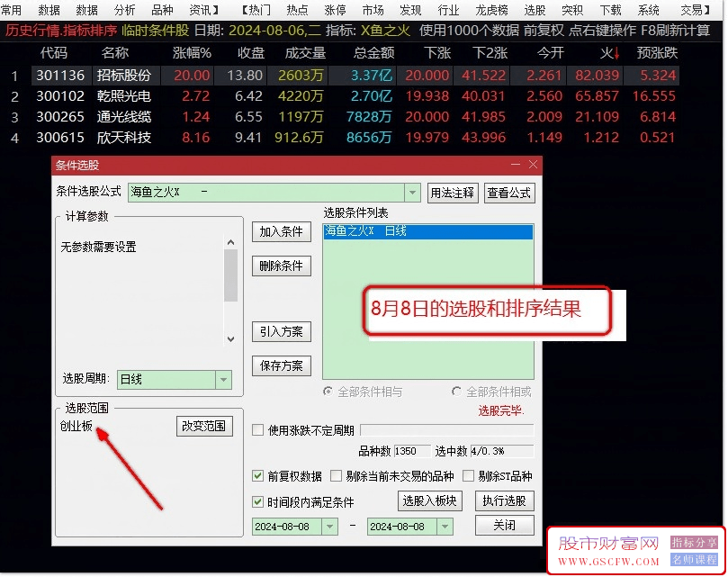Open the start date 2024-08-08 dropdown
Screen dimensions: 728x577
pos(329,527)
